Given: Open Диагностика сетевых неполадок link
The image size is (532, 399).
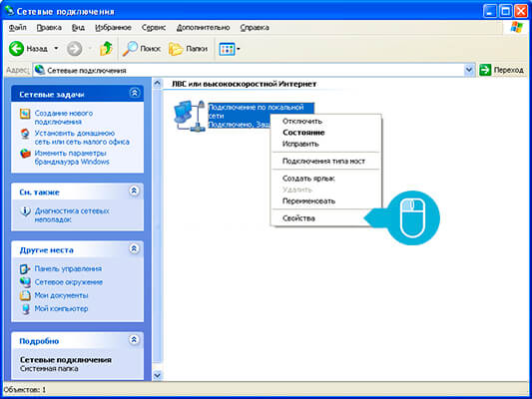Looking at the screenshot, I should coord(72,215).
